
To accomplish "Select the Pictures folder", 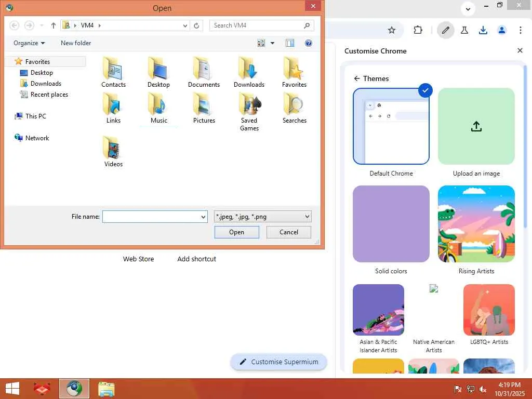I will 204,109.
